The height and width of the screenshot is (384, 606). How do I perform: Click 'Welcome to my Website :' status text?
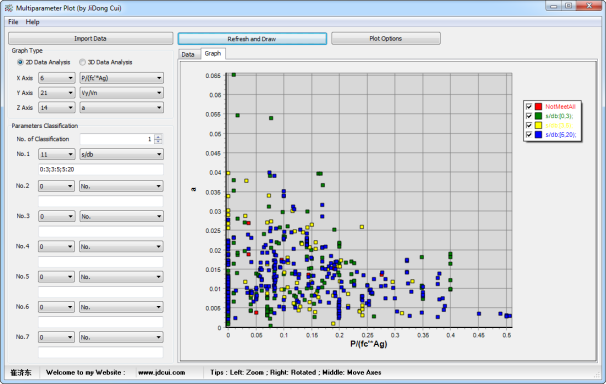click(85, 372)
